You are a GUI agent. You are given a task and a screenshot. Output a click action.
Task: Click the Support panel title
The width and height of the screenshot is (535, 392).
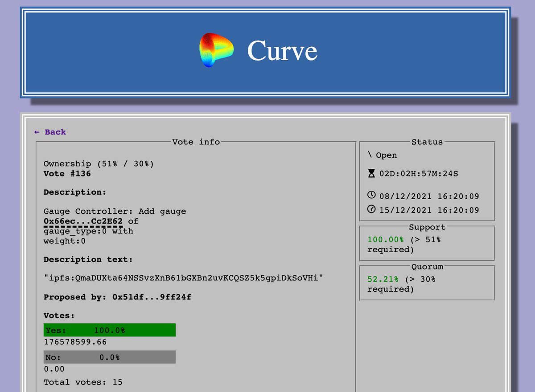pyautogui.click(x=427, y=227)
